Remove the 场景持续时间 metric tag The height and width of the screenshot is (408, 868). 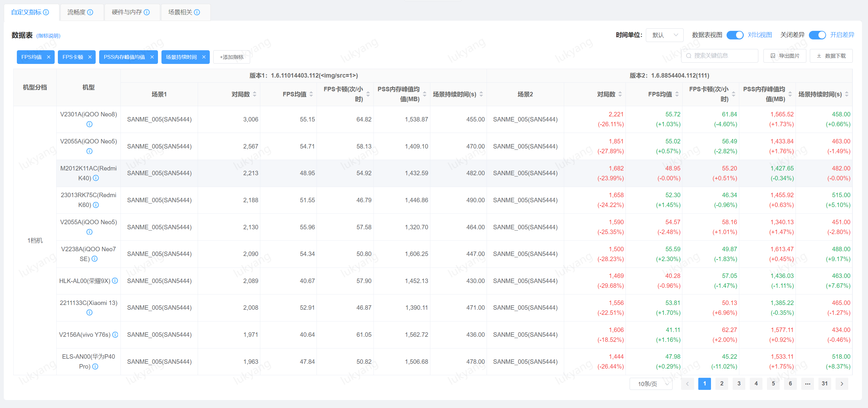203,57
